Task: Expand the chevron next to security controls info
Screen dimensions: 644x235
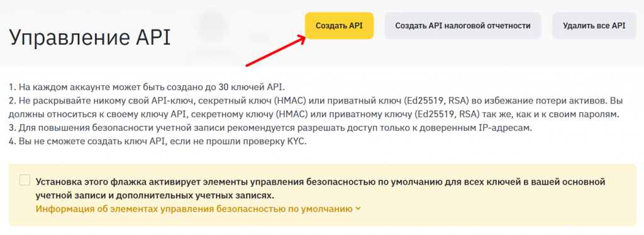Action: 358,209
